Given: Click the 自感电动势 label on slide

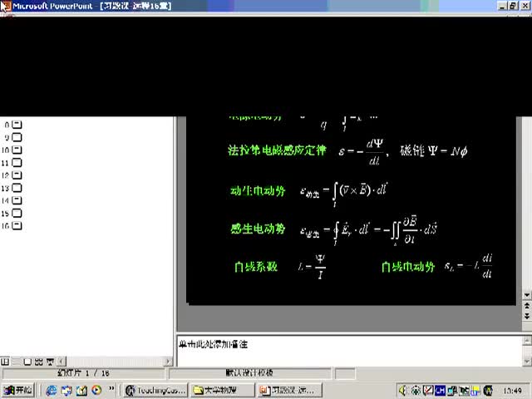Looking at the screenshot, I should (x=408, y=267).
